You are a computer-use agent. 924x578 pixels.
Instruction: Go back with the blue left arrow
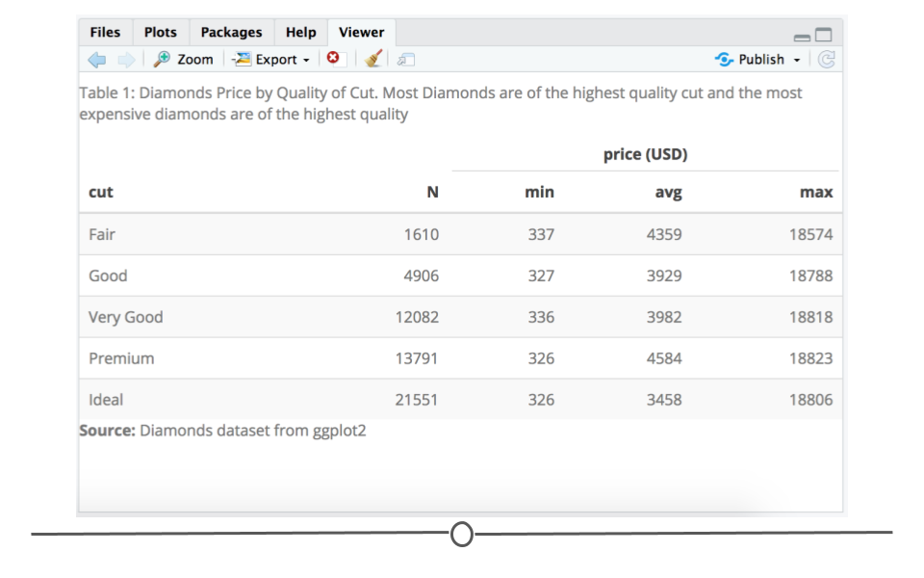(x=97, y=60)
